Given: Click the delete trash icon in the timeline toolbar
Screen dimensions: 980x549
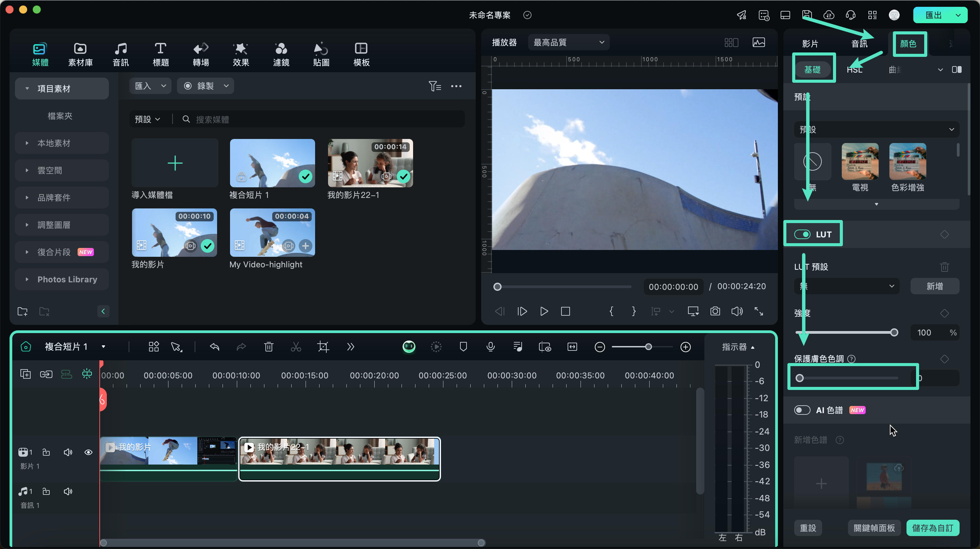Looking at the screenshot, I should [x=268, y=347].
